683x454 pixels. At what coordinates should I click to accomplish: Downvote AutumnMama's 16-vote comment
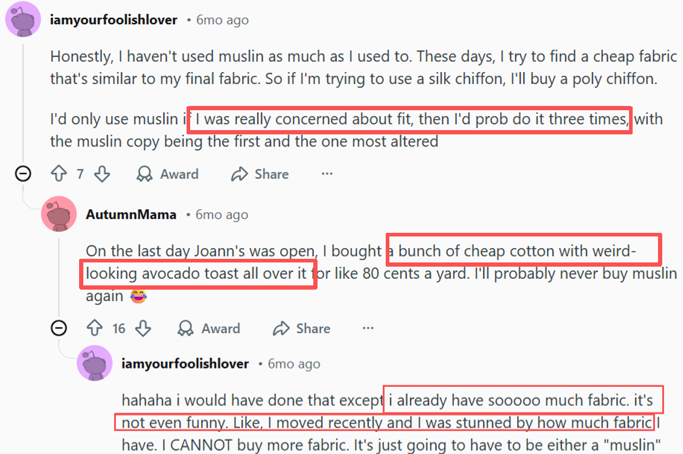(x=143, y=328)
